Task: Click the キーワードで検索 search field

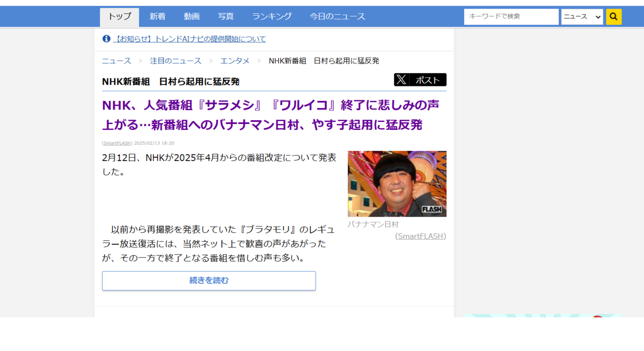Action: coord(511,17)
